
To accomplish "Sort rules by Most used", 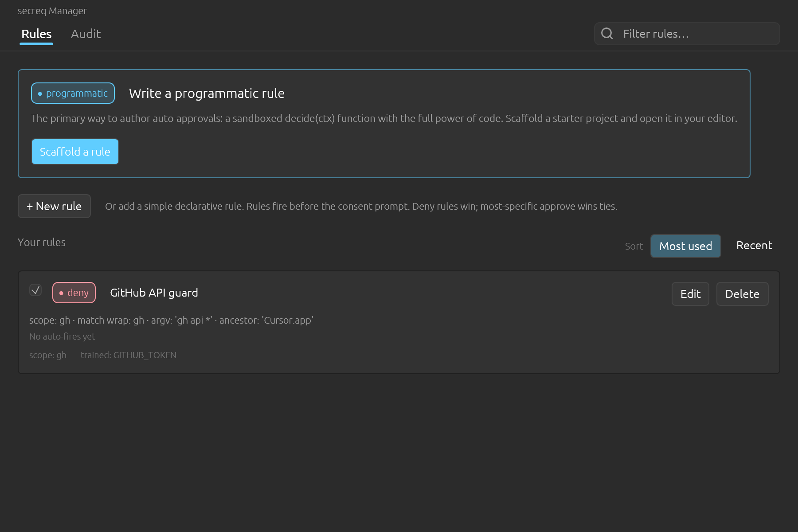I will tap(685, 246).
